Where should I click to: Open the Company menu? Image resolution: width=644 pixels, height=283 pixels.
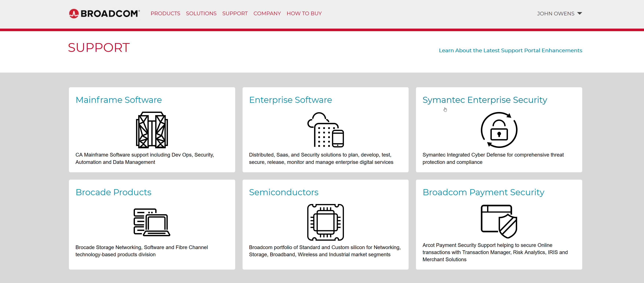[x=267, y=14]
